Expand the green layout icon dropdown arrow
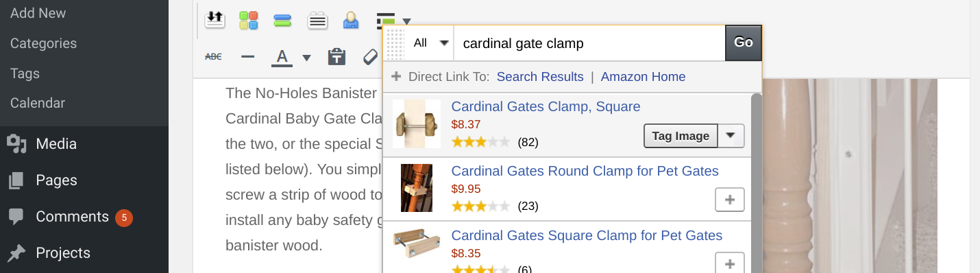Viewport: 980px width, 273px height. (x=406, y=21)
